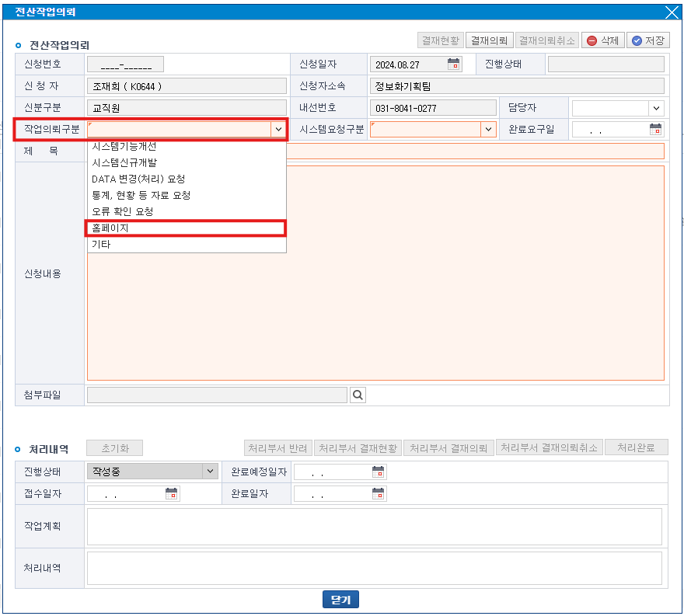Expand the 담당자 dropdown
684x616 pixels.
656,108
